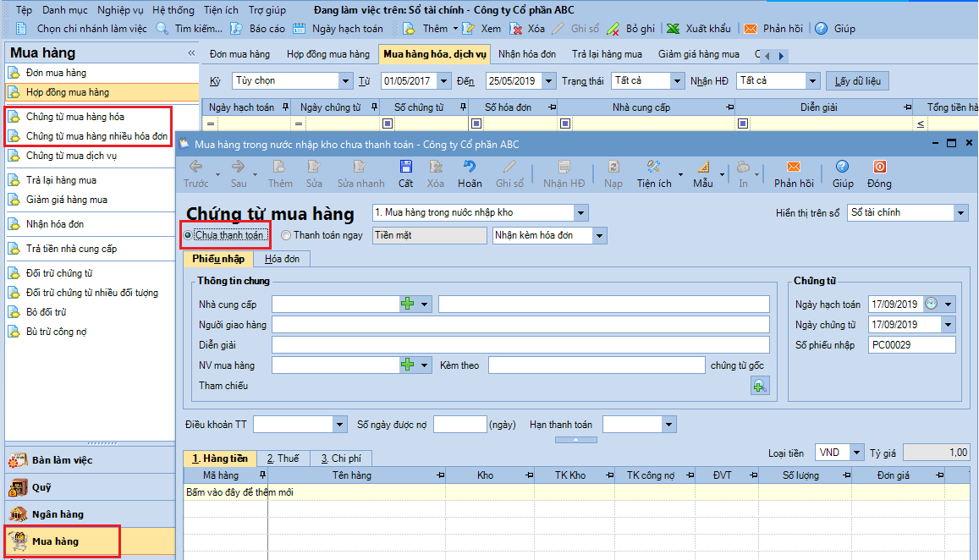Click collapse handle below payment terms
The width and height of the screenshot is (979, 560).
coord(575,440)
